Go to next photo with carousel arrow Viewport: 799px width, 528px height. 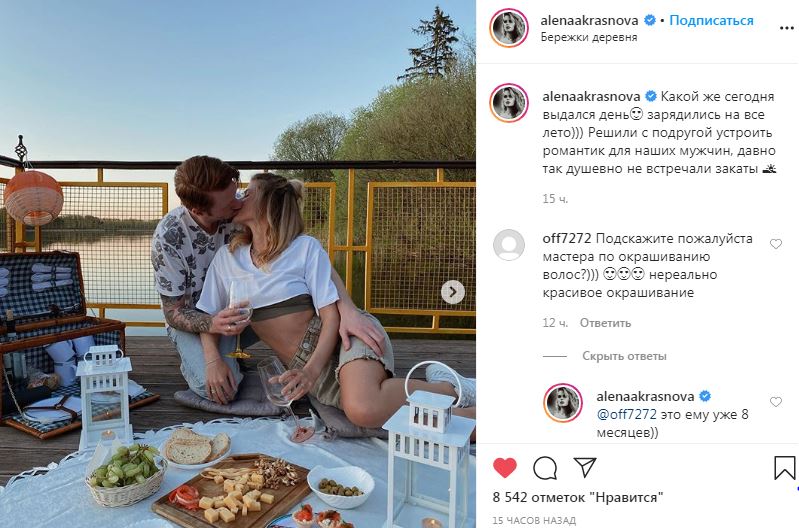(x=452, y=293)
